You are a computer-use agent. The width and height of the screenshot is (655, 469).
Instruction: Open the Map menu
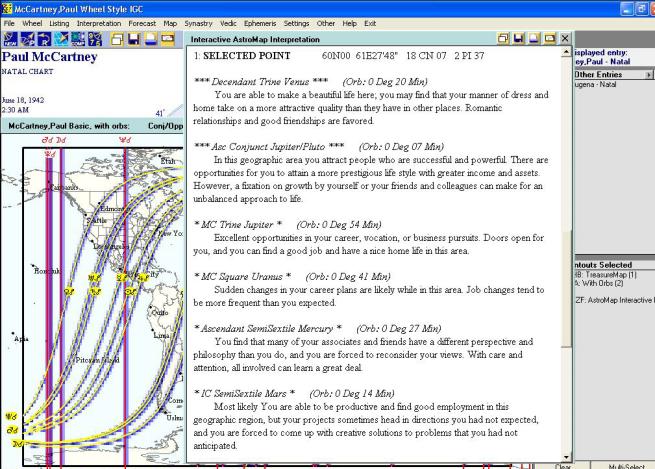click(170, 23)
